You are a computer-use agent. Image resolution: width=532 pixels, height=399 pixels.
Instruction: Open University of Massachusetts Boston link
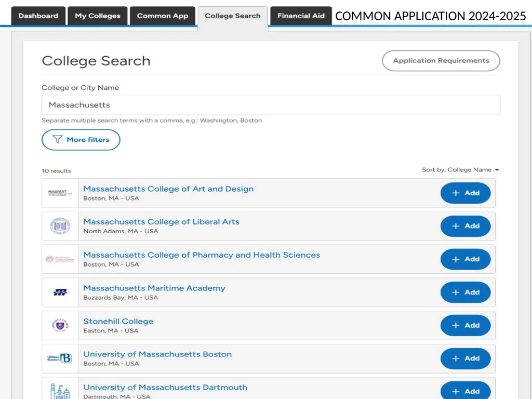pos(157,354)
